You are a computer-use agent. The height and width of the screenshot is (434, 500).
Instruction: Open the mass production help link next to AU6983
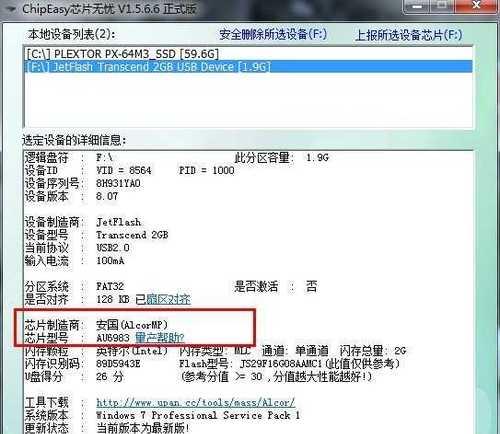coord(159,338)
